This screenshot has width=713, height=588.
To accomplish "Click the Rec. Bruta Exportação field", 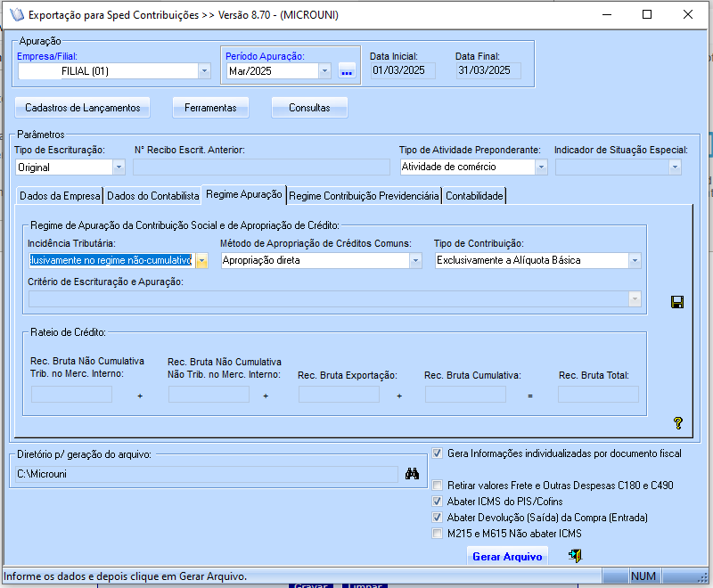I will (x=339, y=395).
